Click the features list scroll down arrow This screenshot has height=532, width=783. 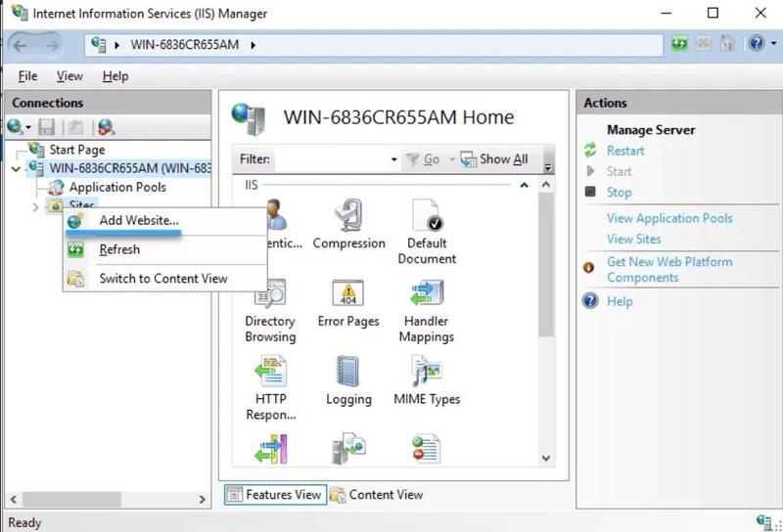point(546,458)
